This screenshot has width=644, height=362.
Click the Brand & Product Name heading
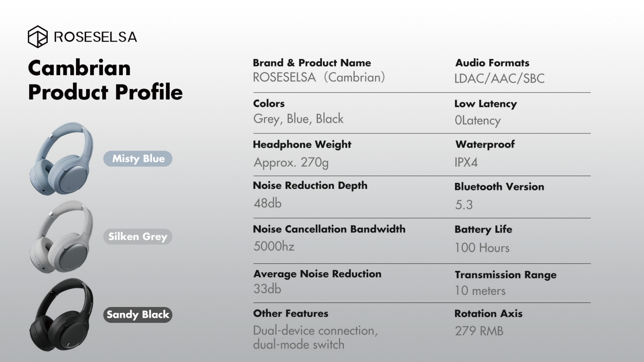[311, 63]
